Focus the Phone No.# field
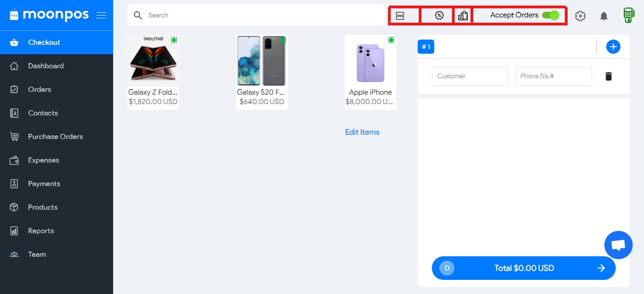Screen dimensions: 644x294 (553, 76)
